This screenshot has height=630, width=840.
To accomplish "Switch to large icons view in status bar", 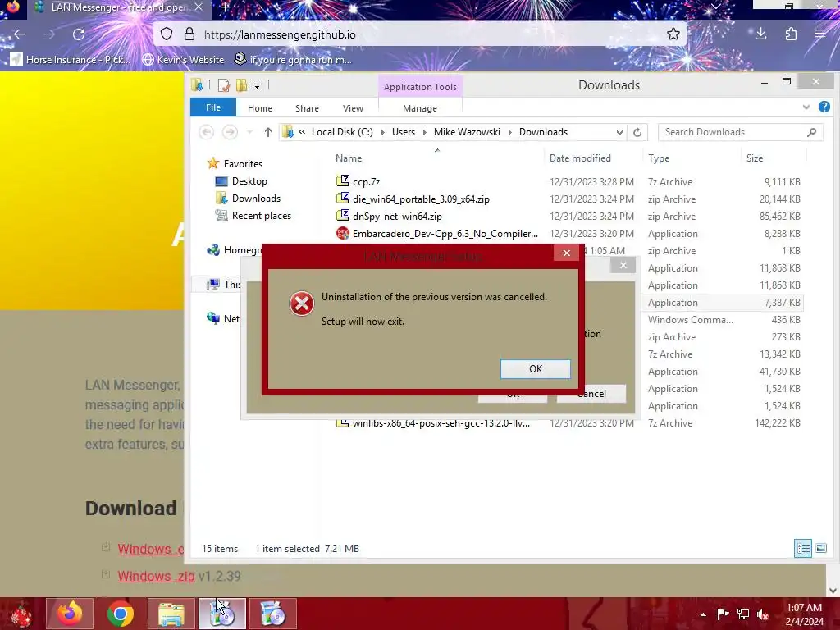I will 820,548.
